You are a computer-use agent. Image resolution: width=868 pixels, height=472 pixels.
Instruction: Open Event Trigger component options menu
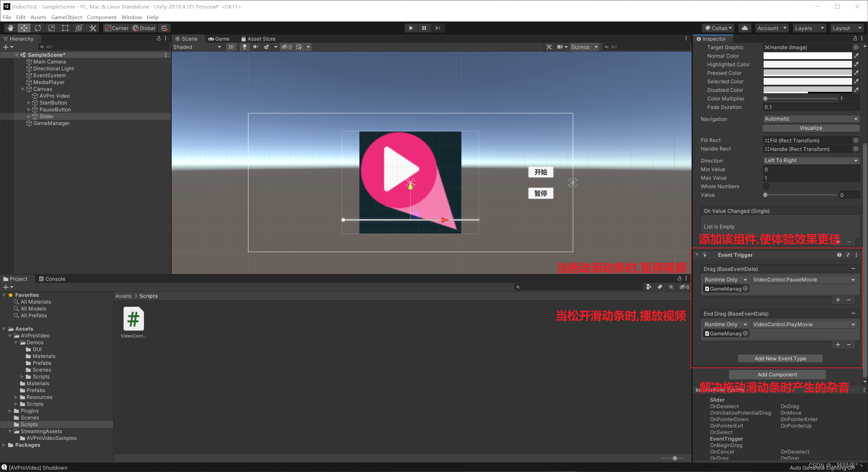[x=856, y=255]
